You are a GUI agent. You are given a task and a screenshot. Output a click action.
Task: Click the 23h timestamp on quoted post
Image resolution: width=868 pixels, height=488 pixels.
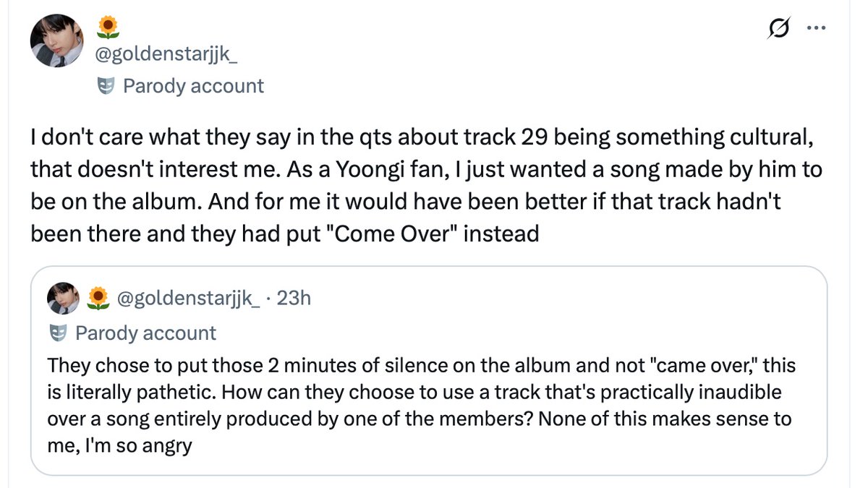pyautogui.click(x=293, y=298)
